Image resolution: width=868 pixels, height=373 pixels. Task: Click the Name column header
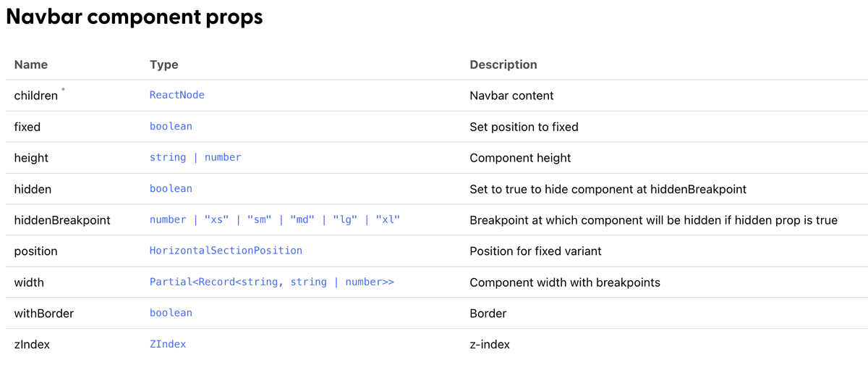pyautogui.click(x=31, y=64)
